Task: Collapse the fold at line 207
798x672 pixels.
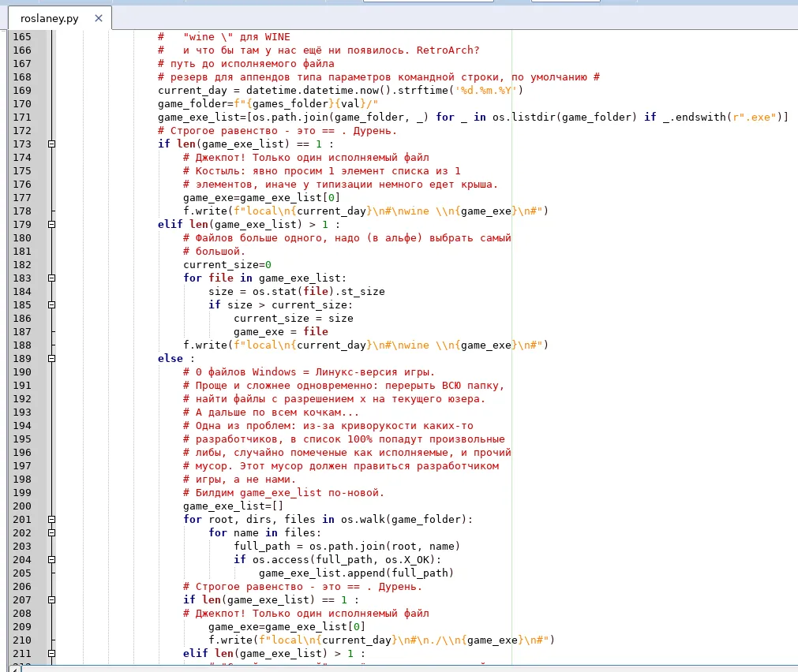Action: (x=51, y=599)
